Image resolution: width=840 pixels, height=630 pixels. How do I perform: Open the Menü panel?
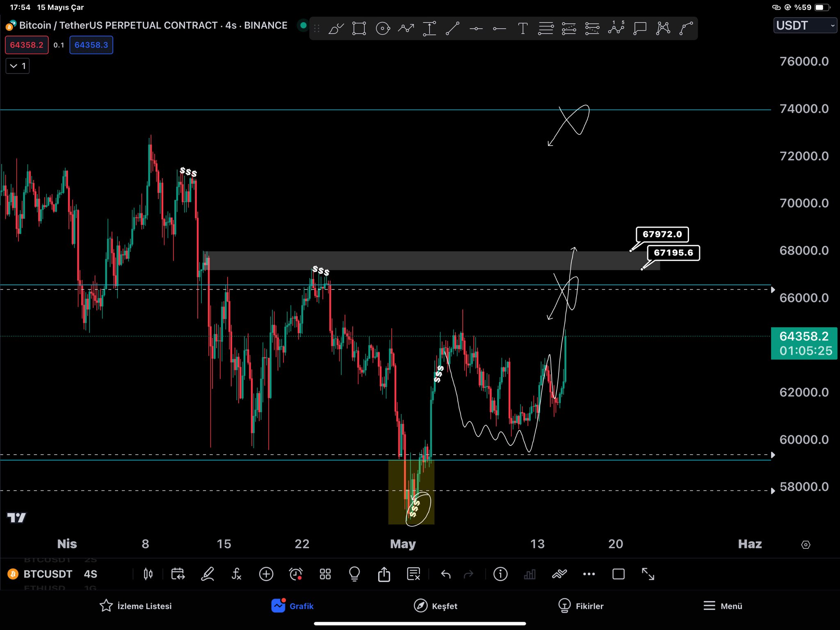[724, 606]
